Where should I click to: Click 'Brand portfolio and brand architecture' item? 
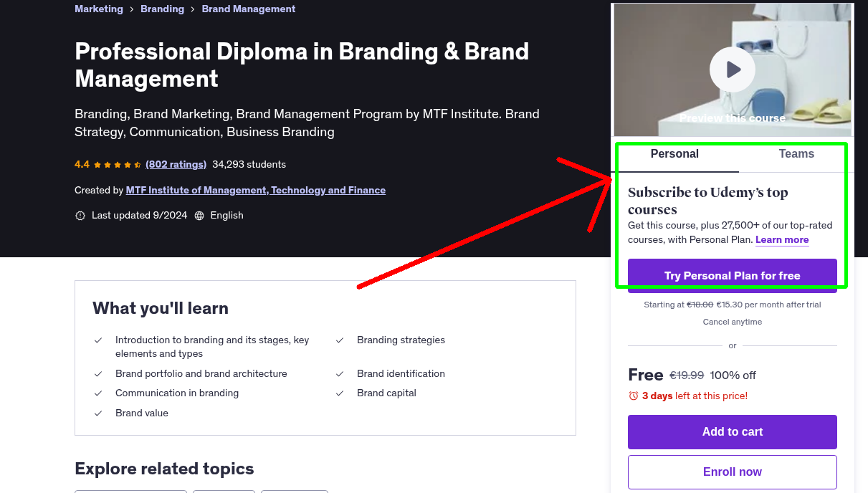point(201,373)
